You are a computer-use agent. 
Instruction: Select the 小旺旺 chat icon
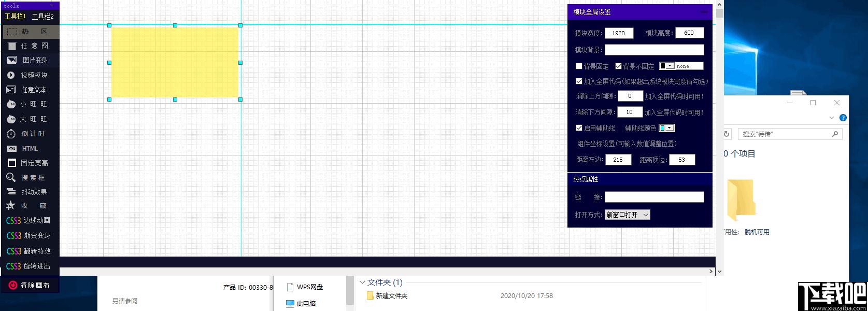11,104
